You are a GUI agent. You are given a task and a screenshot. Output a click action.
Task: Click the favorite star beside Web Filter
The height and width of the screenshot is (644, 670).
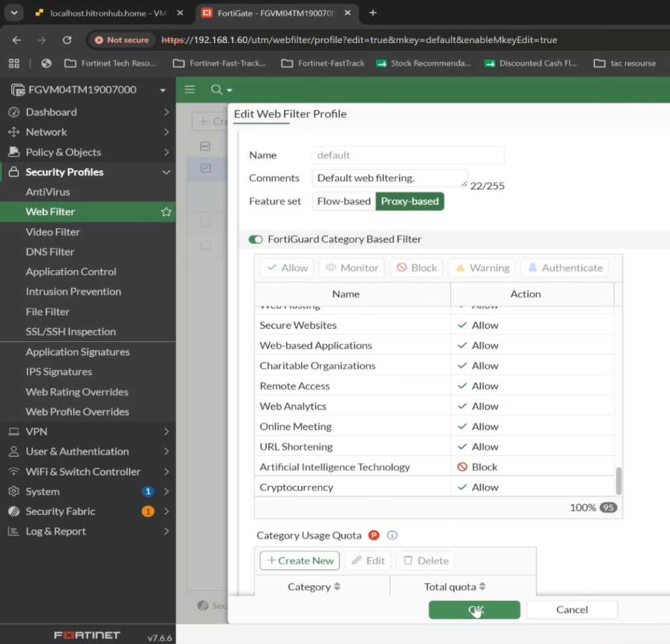[x=166, y=212]
